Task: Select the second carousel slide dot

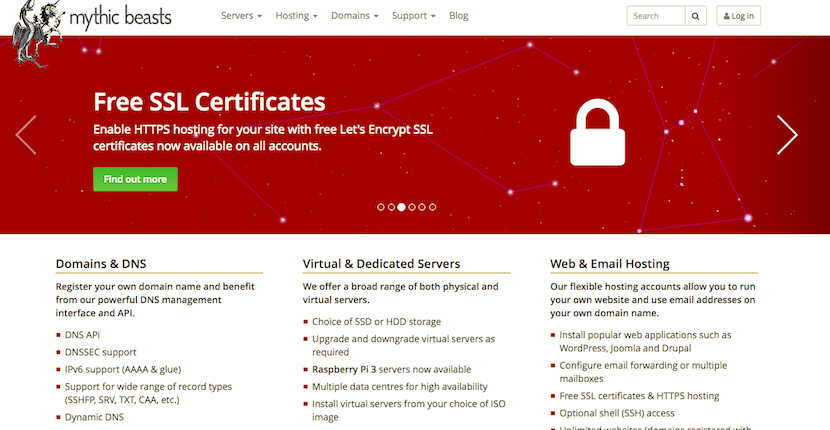Action: [391, 207]
